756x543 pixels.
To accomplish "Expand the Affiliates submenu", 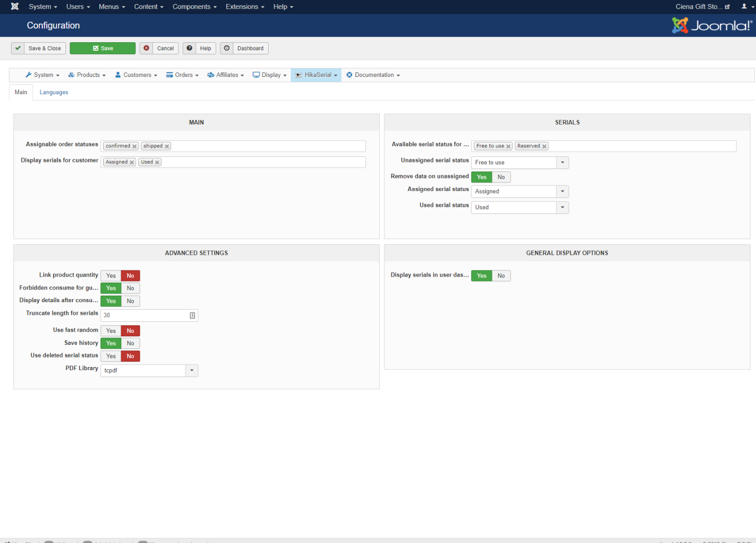I will [225, 75].
